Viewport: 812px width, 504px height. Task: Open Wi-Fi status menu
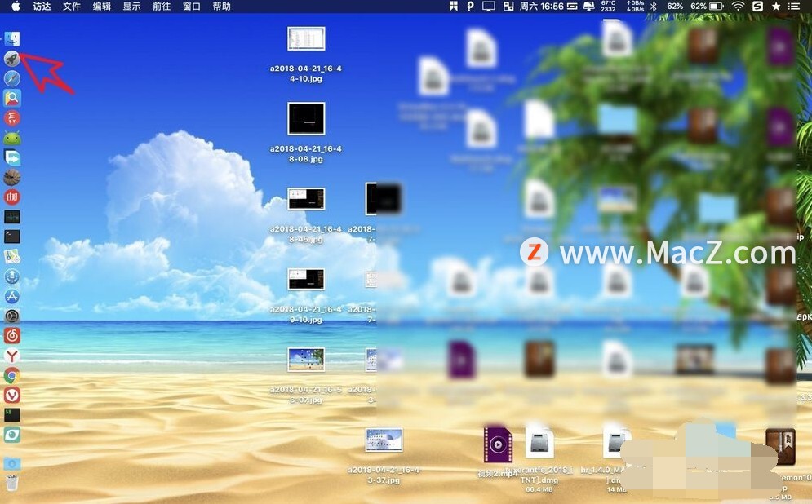coord(738,7)
